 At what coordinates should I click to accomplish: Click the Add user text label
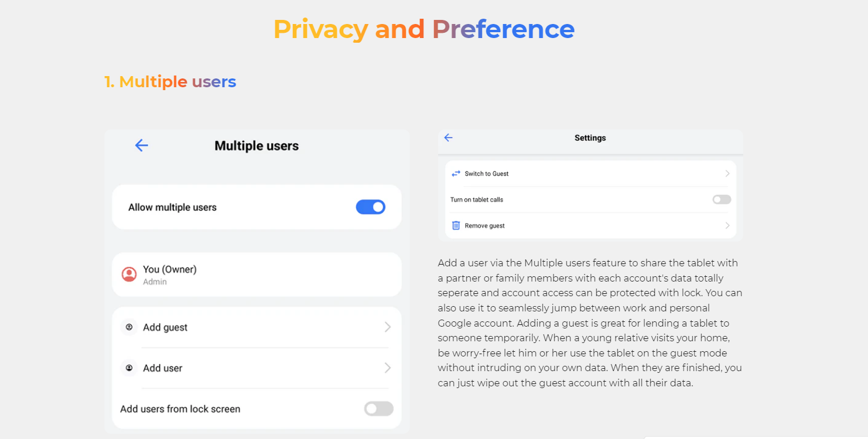163,368
